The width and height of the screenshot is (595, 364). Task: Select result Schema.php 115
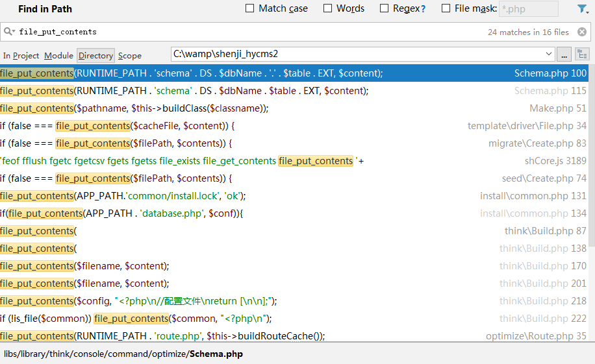294,91
